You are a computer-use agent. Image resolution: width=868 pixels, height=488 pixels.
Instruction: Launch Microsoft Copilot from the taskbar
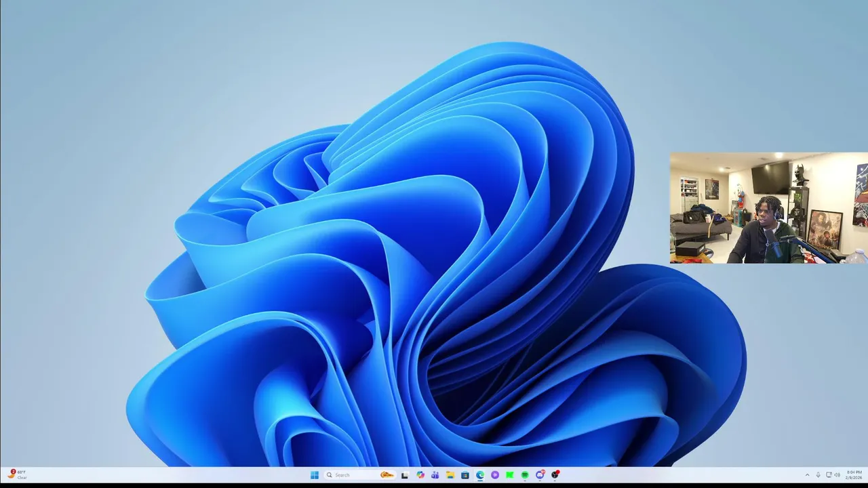point(420,475)
